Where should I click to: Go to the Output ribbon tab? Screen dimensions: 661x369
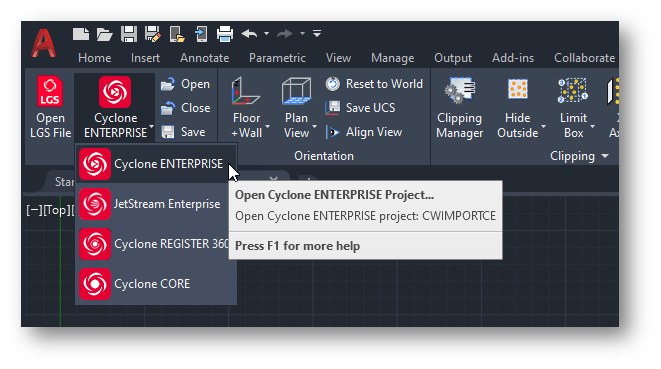tap(453, 58)
